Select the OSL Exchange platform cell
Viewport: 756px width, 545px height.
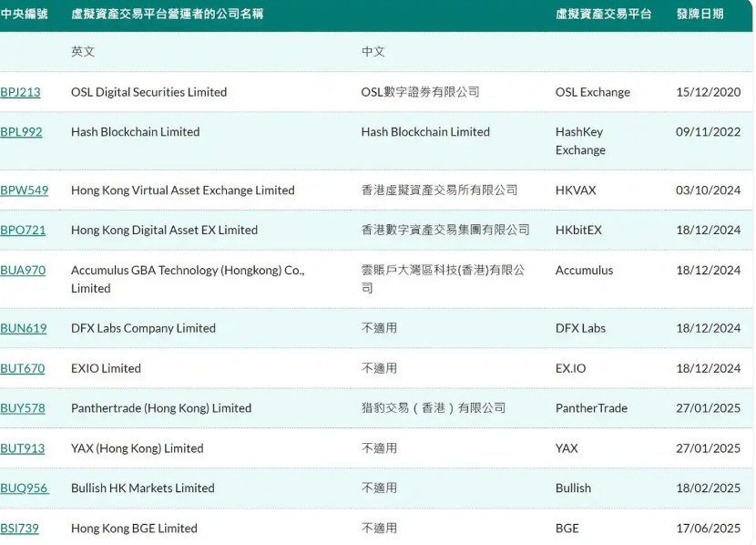point(593,92)
